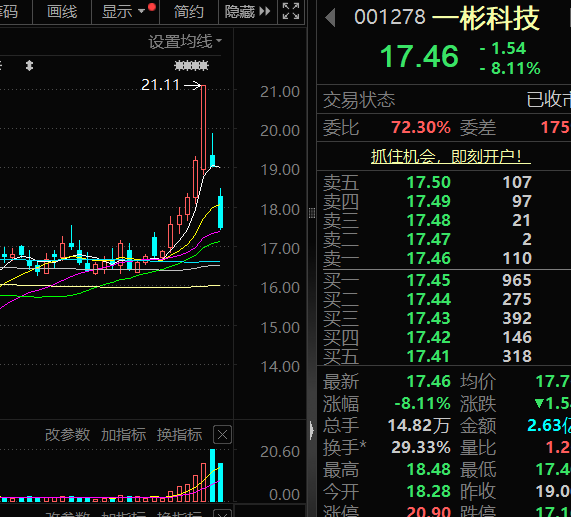Click the 今开 value 18.28

coord(429,491)
